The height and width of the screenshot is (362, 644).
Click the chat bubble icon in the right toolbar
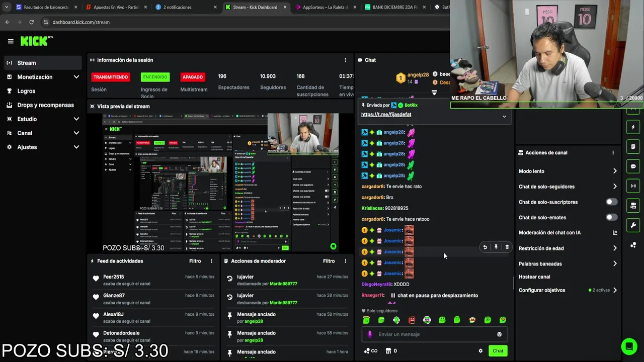click(633, 166)
